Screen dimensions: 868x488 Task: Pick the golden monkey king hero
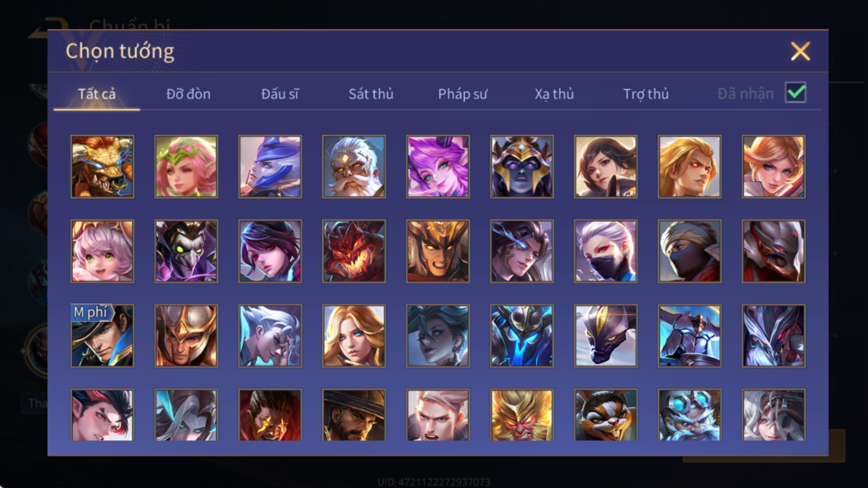click(x=522, y=415)
